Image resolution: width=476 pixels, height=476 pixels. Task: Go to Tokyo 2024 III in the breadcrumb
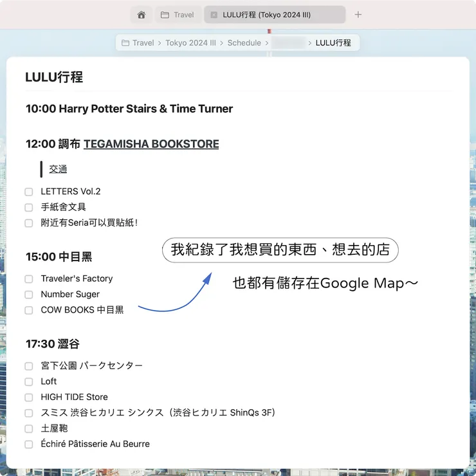(x=190, y=43)
